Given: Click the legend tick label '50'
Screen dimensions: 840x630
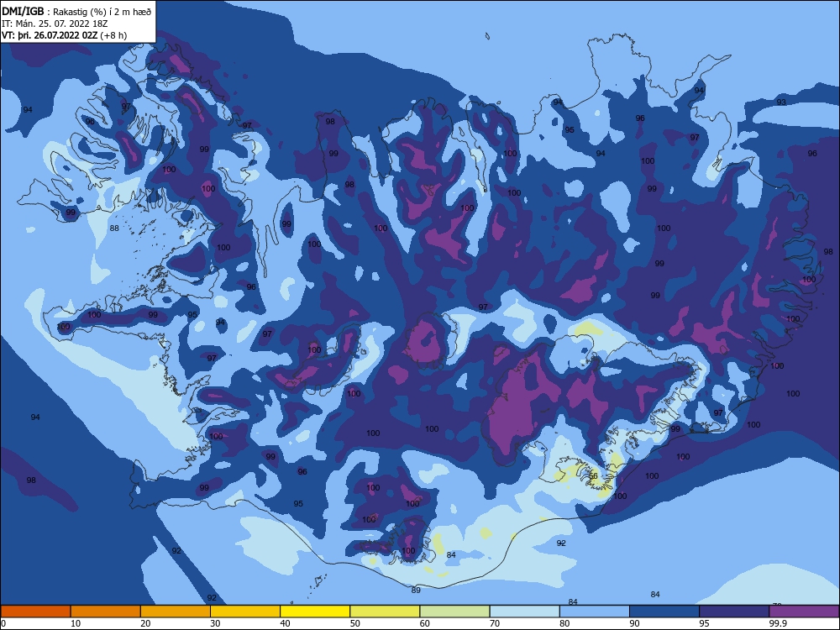Looking at the screenshot, I should (354, 623).
